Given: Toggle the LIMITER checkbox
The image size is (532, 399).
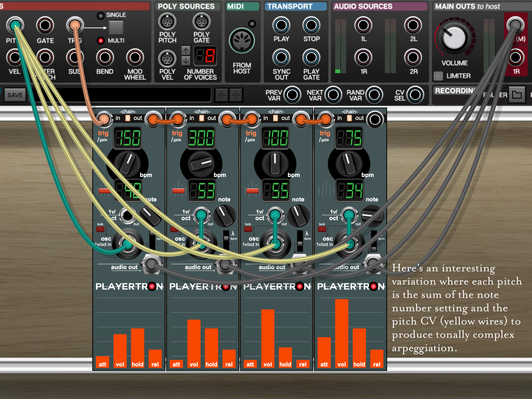Looking at the screenshot, I should click(438, 76).
